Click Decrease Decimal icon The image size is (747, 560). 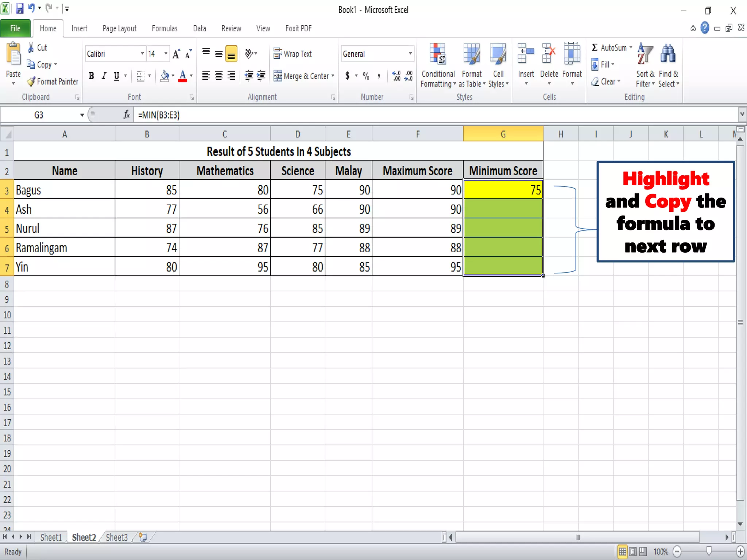(x=409, y=76)
